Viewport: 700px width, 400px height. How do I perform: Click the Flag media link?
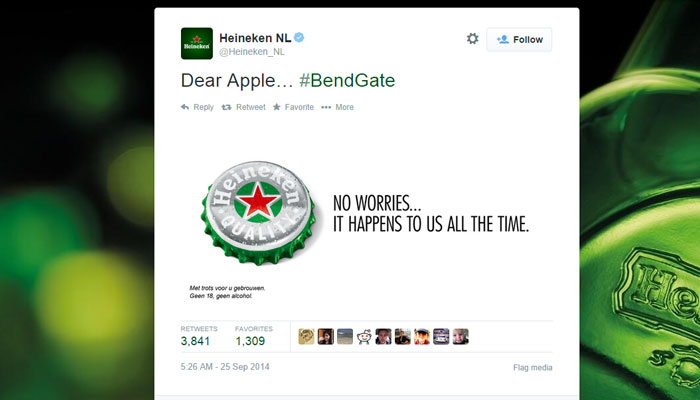point(533,367)
